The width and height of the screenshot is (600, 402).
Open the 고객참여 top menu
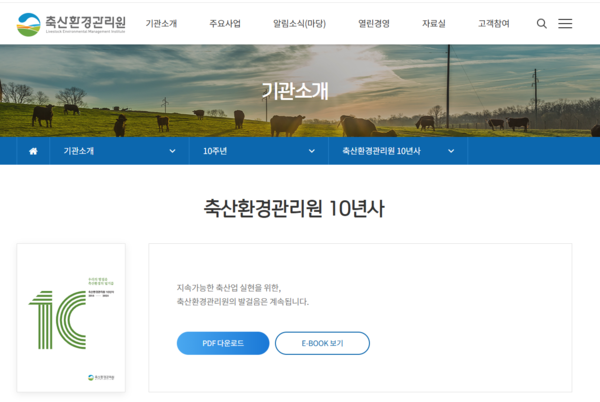[493, 23]
